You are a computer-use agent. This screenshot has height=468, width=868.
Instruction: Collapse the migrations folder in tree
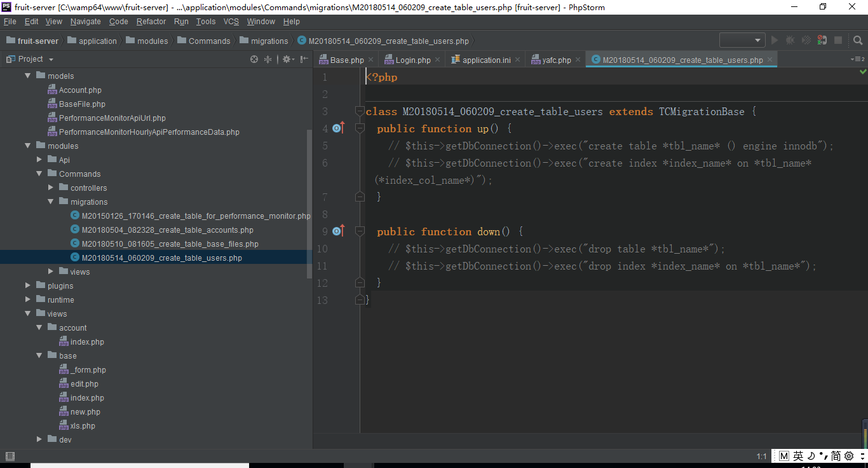pos(50,202)
